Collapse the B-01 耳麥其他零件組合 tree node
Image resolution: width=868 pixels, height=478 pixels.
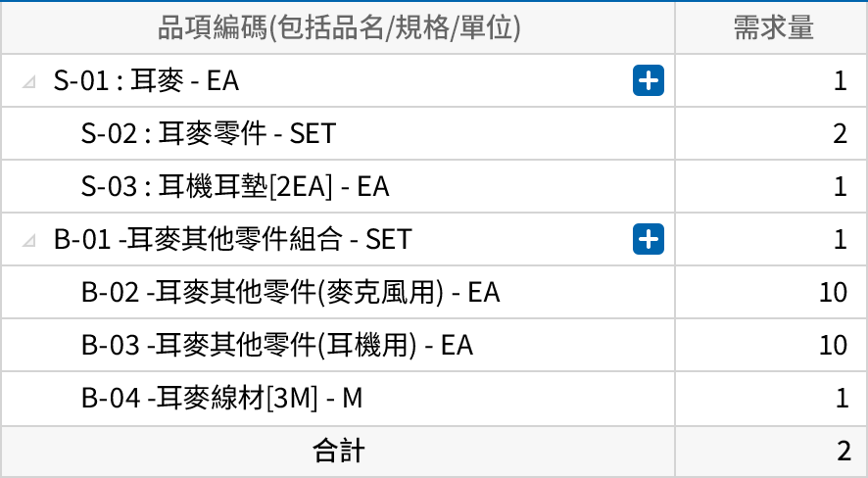pos(30,239)
